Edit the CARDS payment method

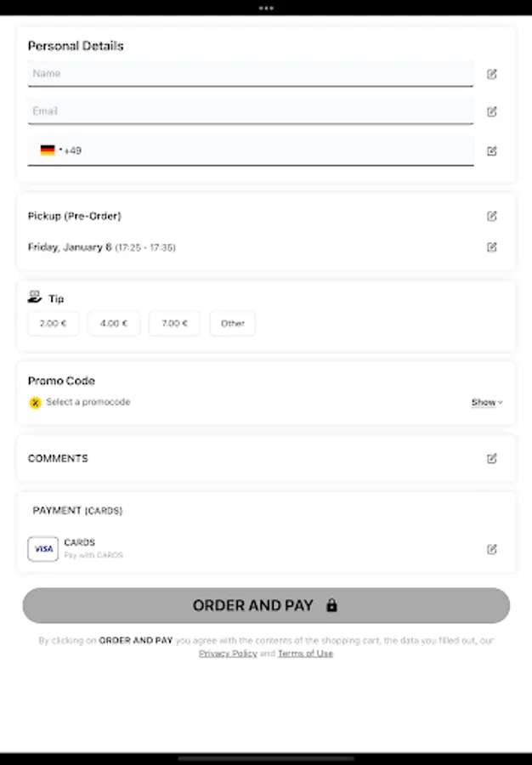[x=491, y=549]
